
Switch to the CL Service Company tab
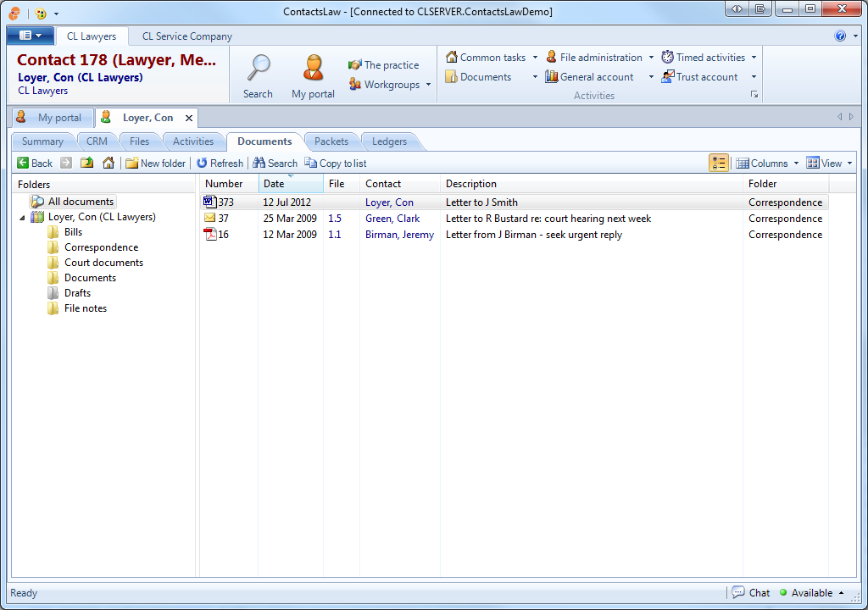click(x=187, y=36)
